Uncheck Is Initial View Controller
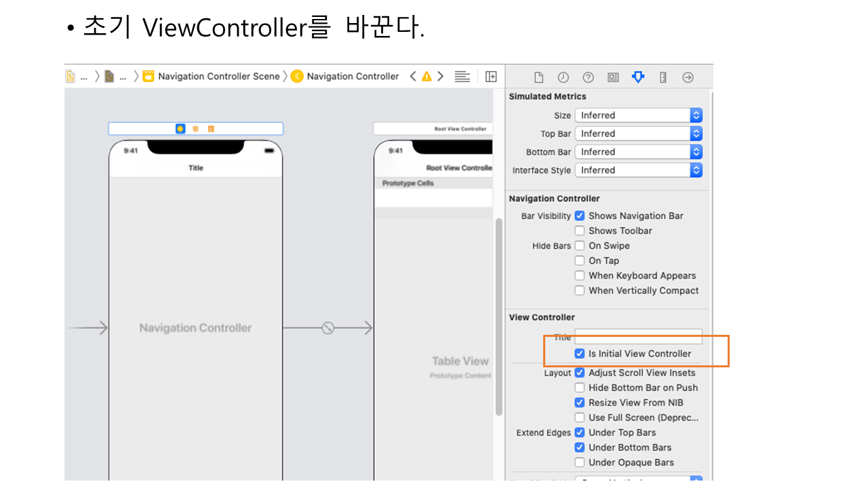Screen dimensions: 868x488 [580, 354]
